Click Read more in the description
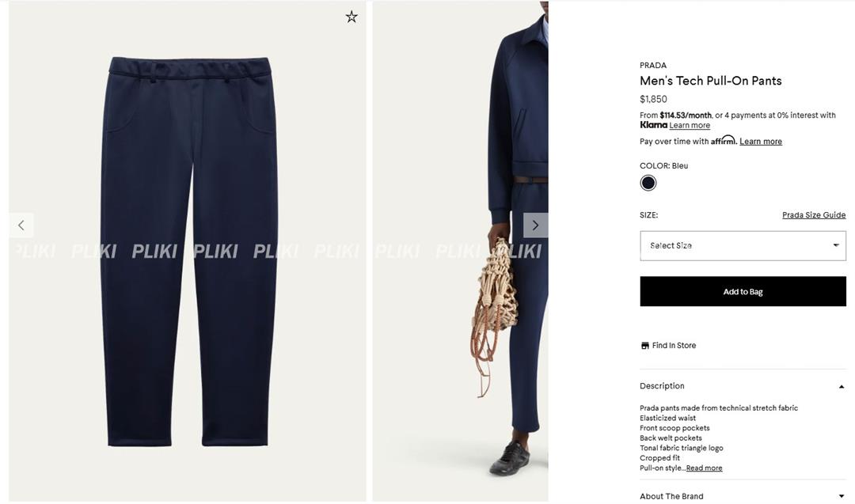Image resolution: width=855 pixels, height=504 pixels. (704, 468)
